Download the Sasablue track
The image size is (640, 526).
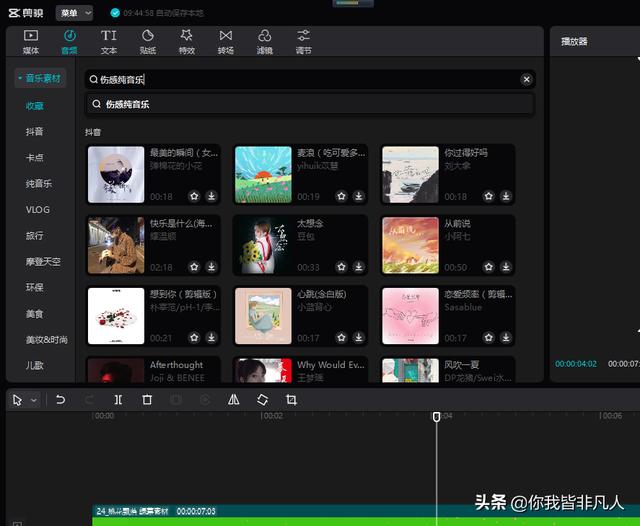506,337
